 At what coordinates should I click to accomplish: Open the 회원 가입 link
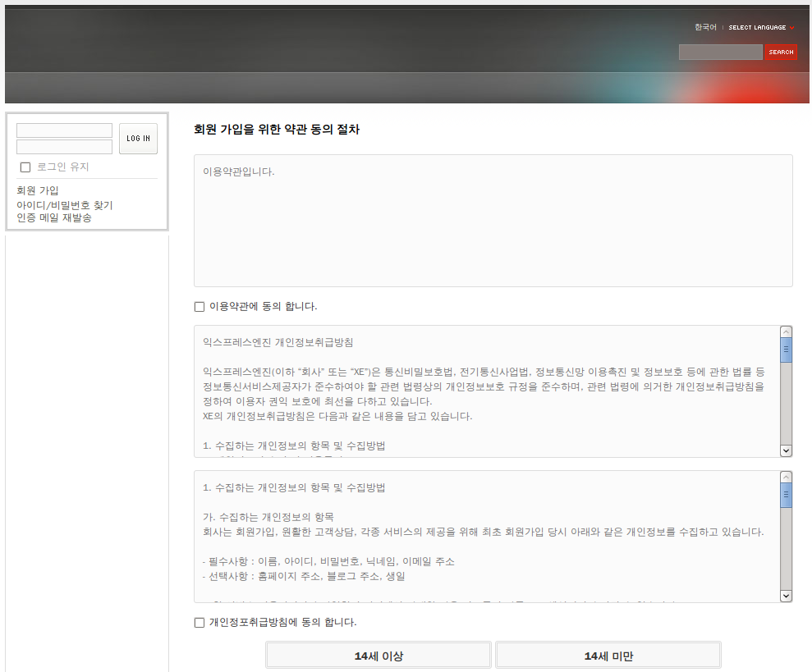[x=38, y=190]
